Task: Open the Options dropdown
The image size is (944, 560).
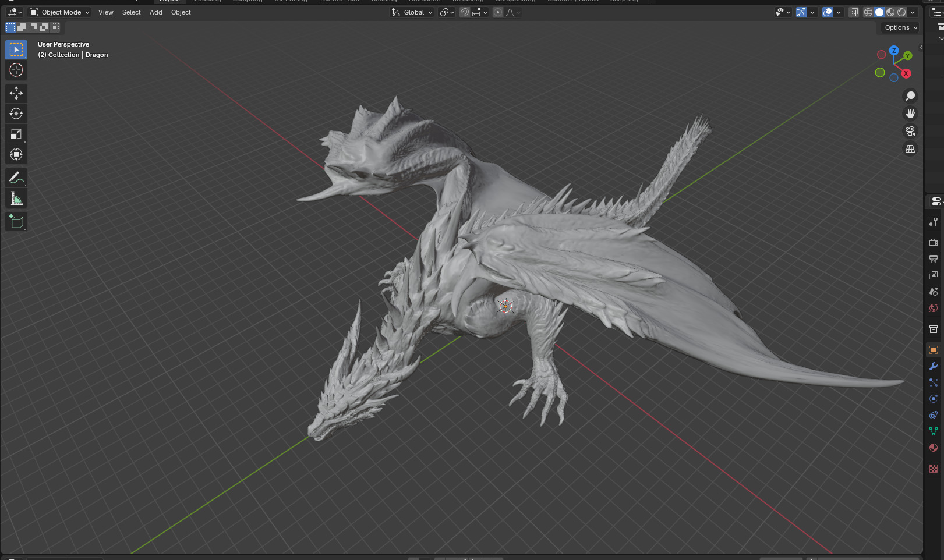Action: point(900,27)
